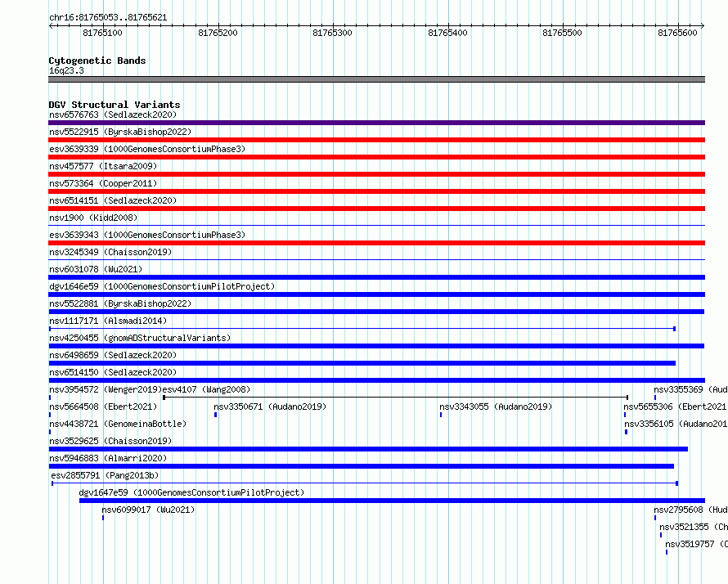Select the nsv3529625 (Chaisson2019) label

[110, 441]
